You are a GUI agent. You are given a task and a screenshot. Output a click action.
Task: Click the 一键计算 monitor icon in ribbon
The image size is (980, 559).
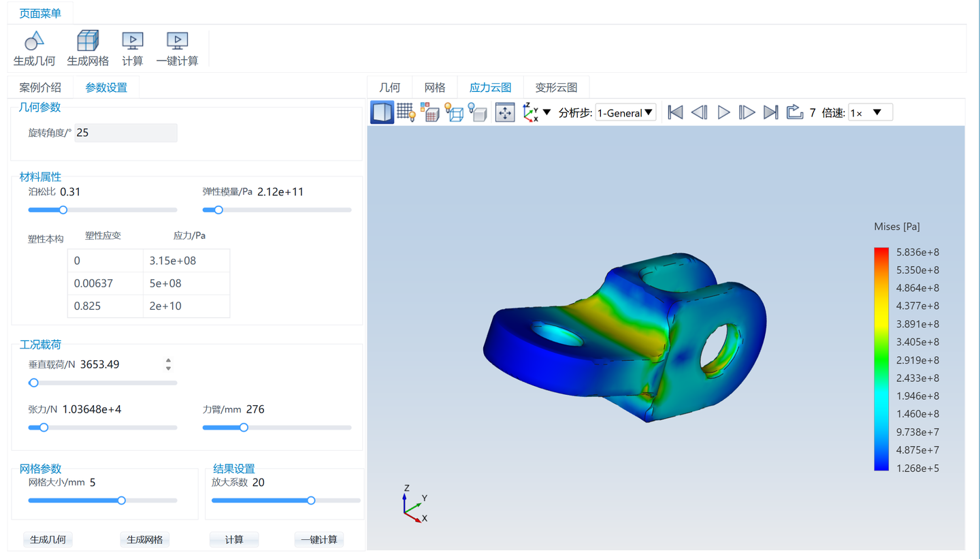tap(177, 41)
